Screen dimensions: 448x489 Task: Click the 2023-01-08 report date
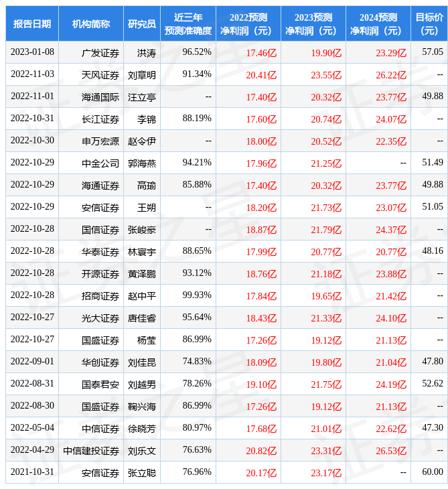pos(32,52)
